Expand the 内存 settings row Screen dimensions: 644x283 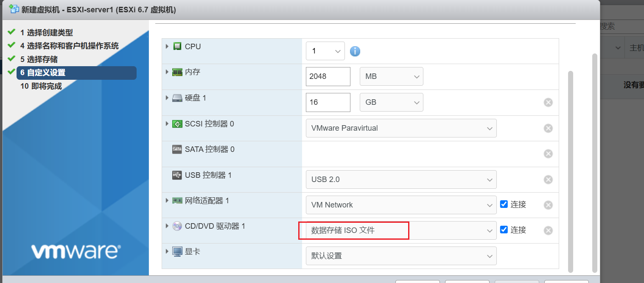(x=167, y=72)
